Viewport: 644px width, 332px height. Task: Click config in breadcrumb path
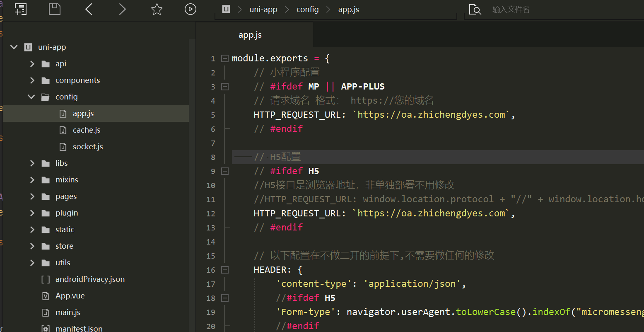308,10
